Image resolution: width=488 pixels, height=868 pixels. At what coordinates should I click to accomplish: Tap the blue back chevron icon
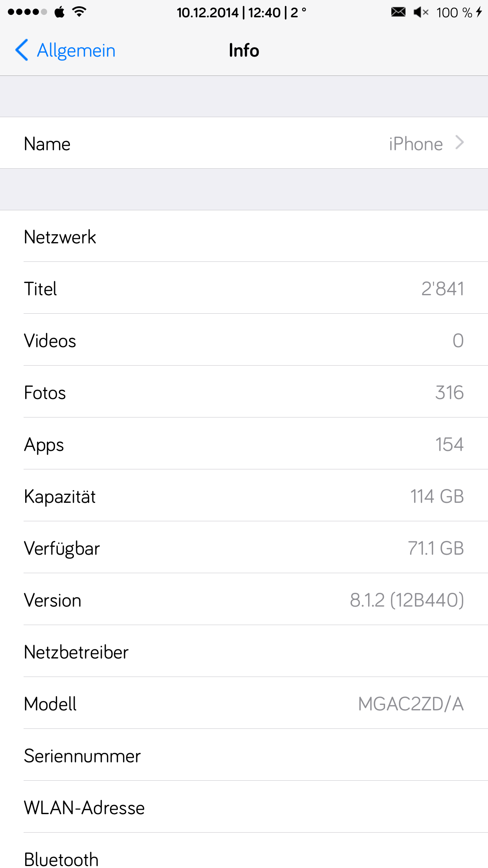(22, 50)
